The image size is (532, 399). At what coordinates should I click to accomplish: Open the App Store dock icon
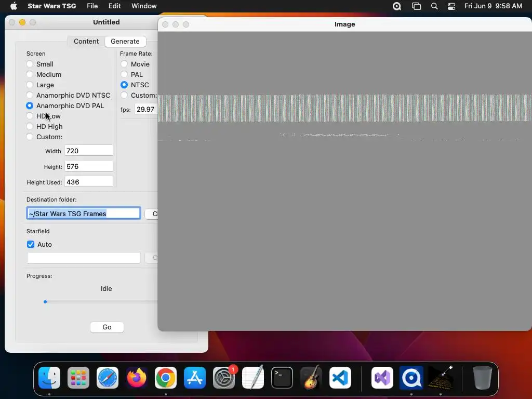point(195,378)
